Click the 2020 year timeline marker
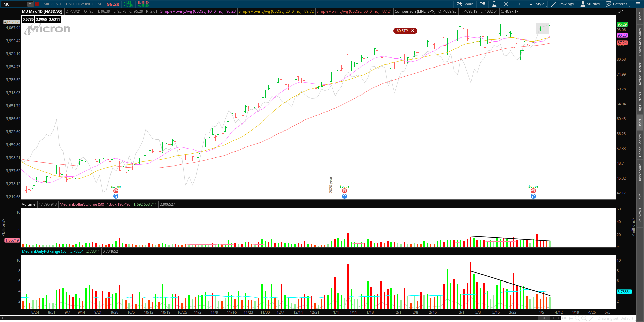The height and width of the screenshot is (322, 644). pos(331,185)
